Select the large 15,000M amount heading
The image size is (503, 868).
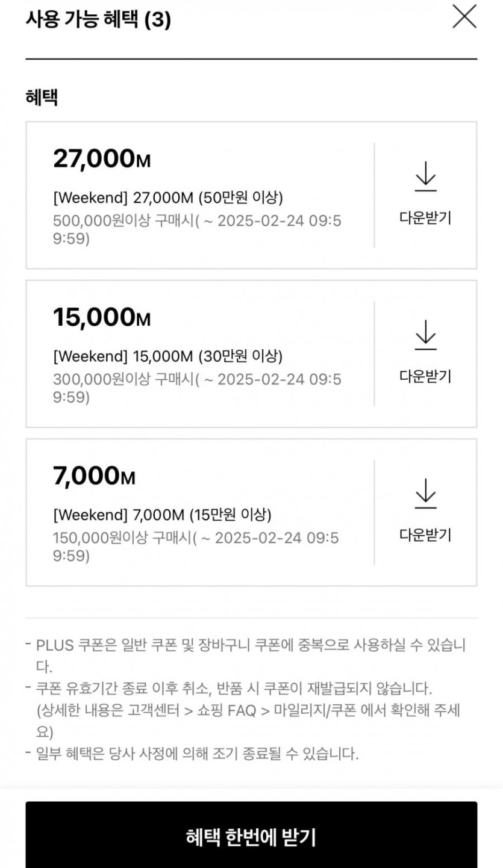pyautogui.click(x=102, y=317)
